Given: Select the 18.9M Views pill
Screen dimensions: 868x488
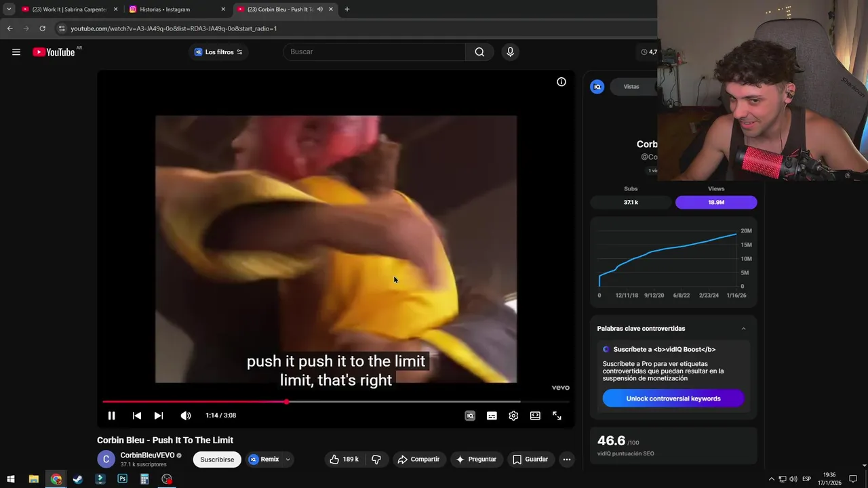Looking at the screenshot, I should click(716, 202).
